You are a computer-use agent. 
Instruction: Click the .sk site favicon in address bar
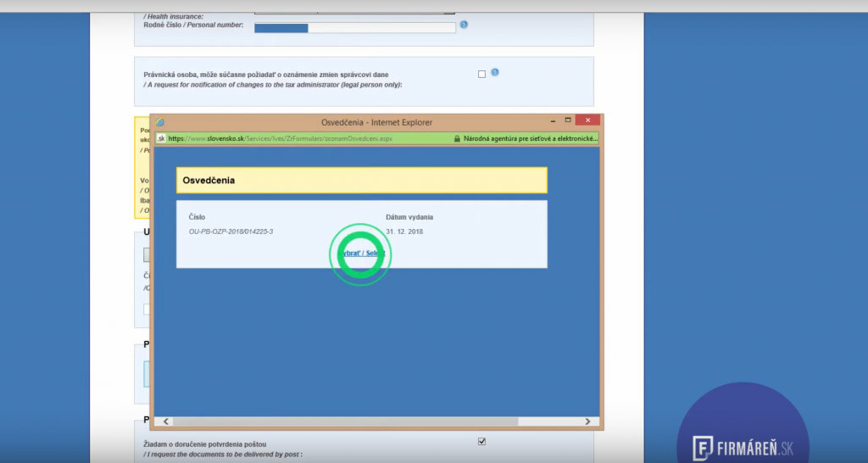tap(160, 138)
